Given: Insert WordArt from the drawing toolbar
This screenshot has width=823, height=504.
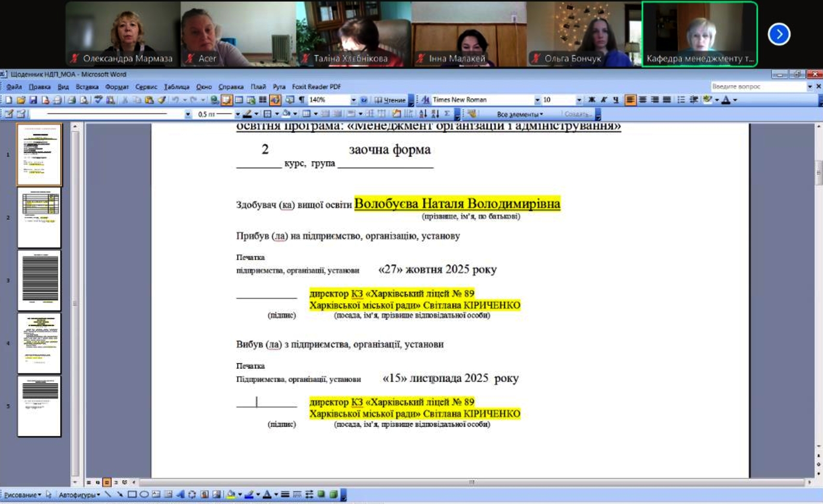Looking at the screenshot, I should click(x=180, y=495).
